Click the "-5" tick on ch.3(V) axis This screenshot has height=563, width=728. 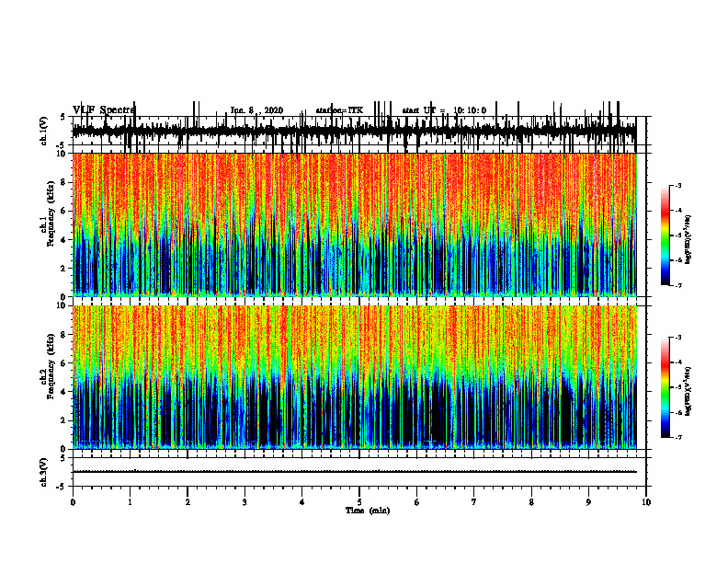[x=62, y=487]
